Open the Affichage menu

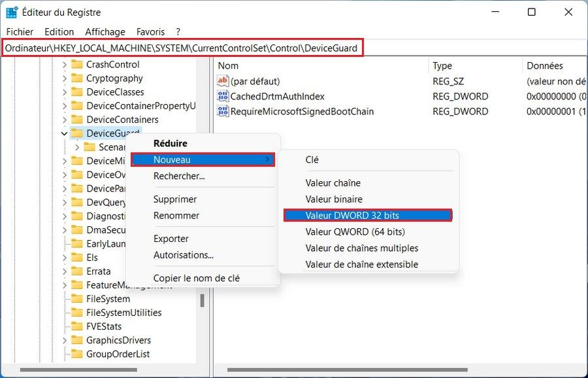[x=105, y=32]
